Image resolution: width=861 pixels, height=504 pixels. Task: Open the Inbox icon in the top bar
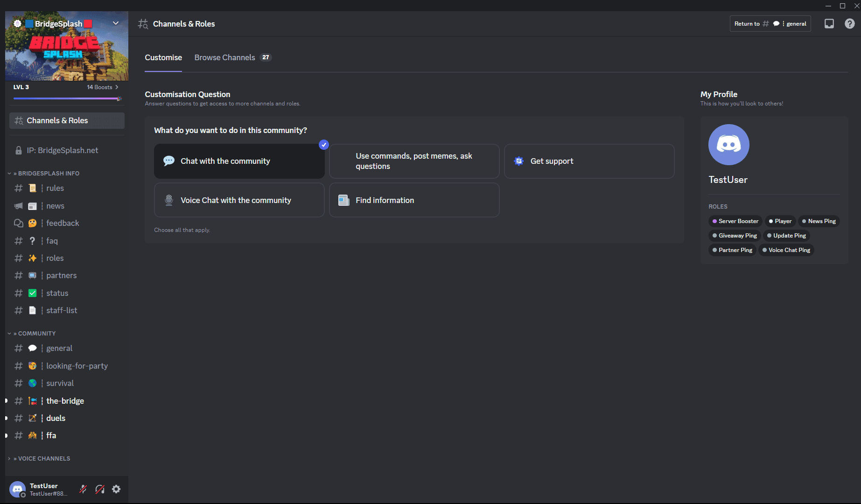829,23
